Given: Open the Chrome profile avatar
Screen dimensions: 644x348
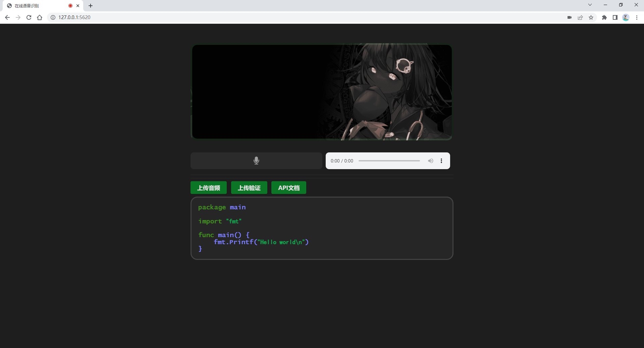Looking at the screenshot, I should (x=626, y=17).
